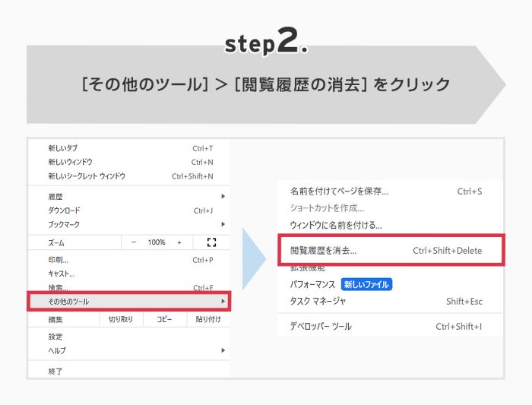Choose 新しいウィンドウ menu item
The width and height of the screenshot is (532, 405).
pos(71,162)
